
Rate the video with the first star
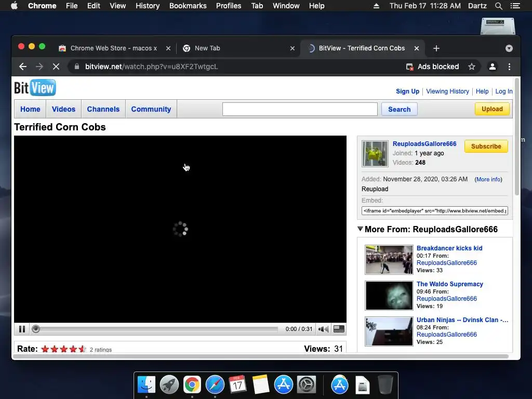(45, 349)
